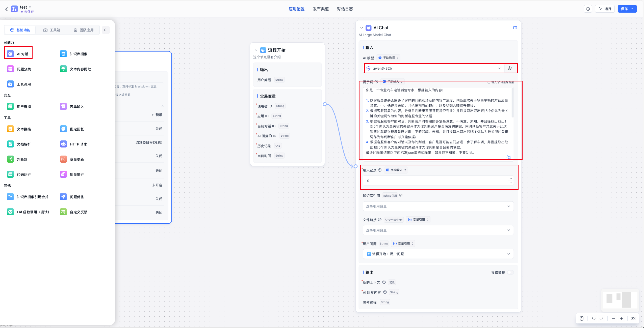The height and width of the screenshot is (328, 644).
Task: Add the 变量更新 node
Action: click(x=72, y=159)
